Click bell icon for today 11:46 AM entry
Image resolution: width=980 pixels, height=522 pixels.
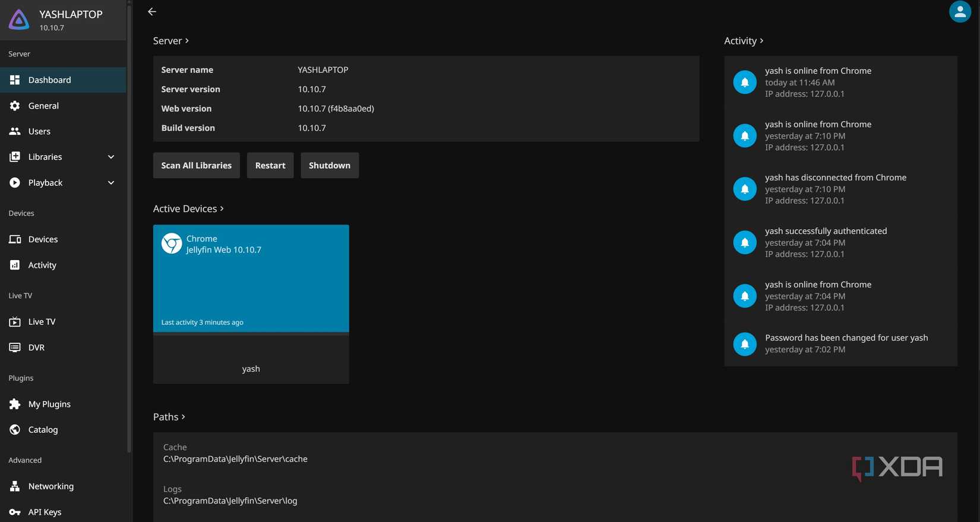click(745, 82)
